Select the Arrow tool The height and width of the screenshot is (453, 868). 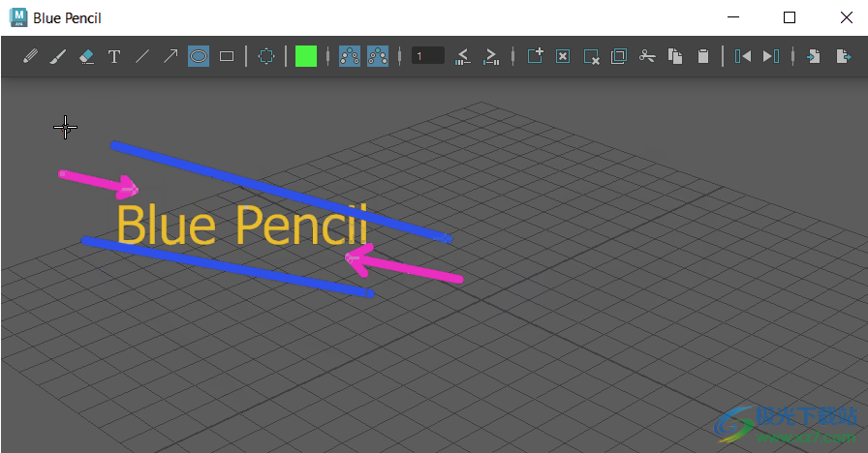(x=170, y=56)
